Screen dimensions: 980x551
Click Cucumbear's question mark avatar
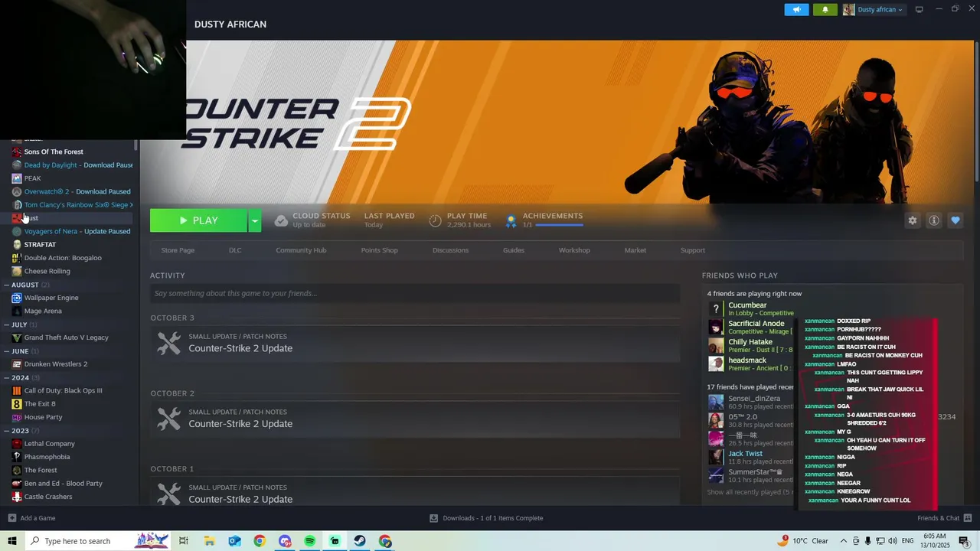pos(716,308)
